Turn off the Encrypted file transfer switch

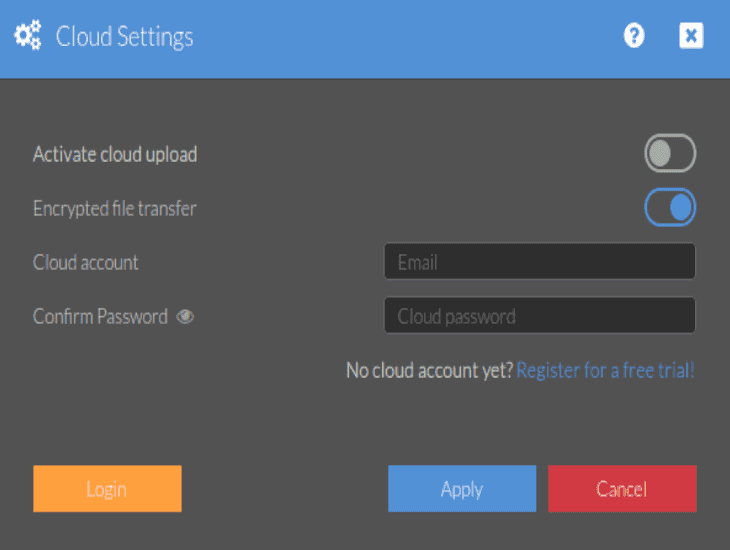click(x=669, y=208)
